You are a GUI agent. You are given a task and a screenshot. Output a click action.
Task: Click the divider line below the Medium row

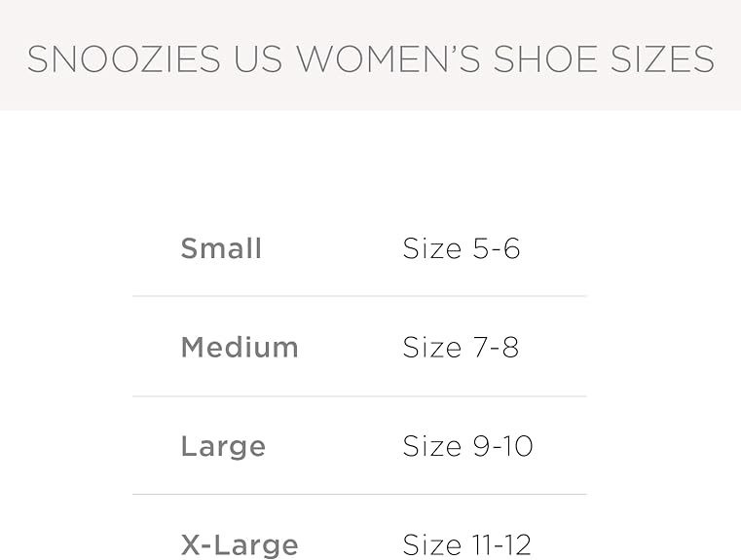point(359,396)
